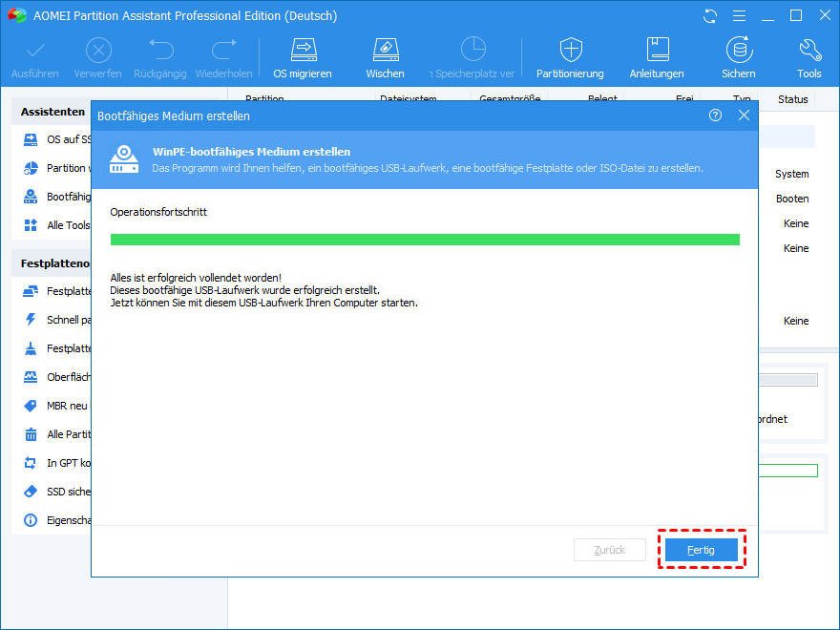Click the MBR neu tag icon

(31, 406)
